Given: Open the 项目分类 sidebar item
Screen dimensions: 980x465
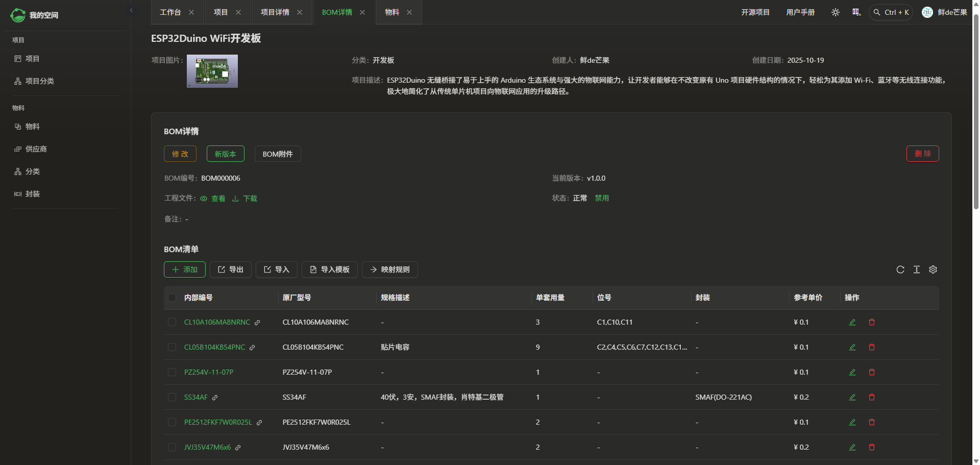Looking at the screenshot, I should click(x=39, y=81).
